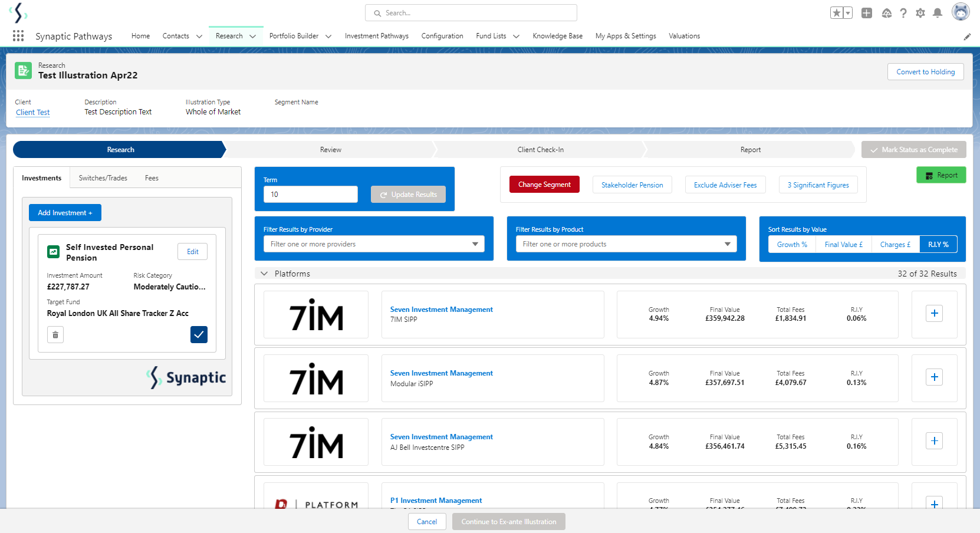This screenshot has height=533, width=980.
Task: Go to the Client Check-In stage
Action: tap(541, 150)
